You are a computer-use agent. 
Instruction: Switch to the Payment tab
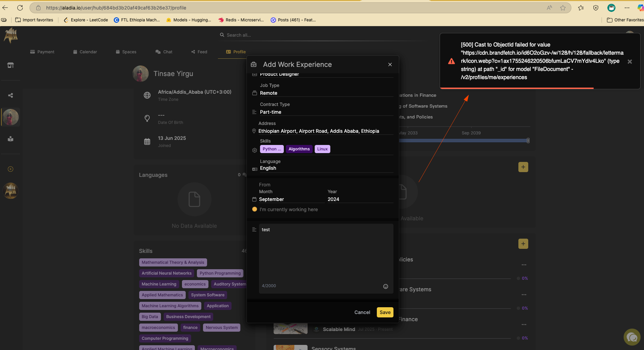[x=42, y=52]
